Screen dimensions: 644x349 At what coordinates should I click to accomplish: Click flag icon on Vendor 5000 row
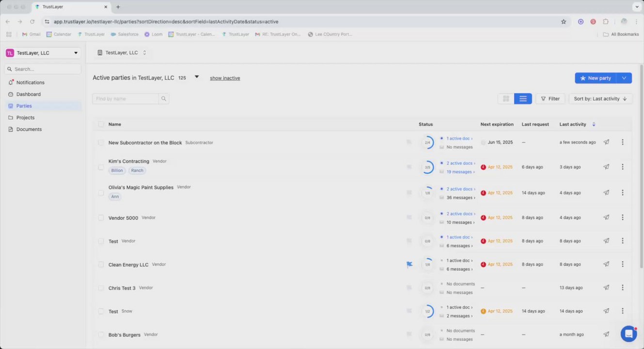[409, 217]
